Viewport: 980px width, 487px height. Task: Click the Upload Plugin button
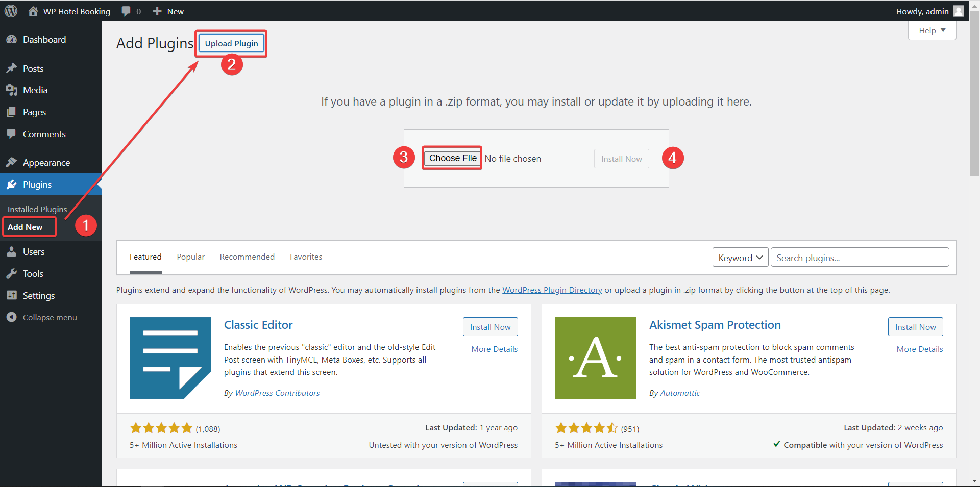coord(231,43)
